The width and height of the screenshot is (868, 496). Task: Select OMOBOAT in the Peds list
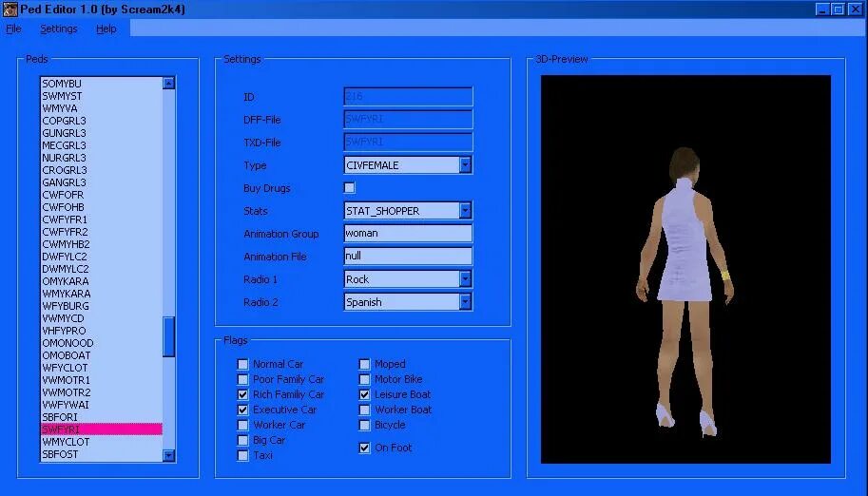[102, 355]
